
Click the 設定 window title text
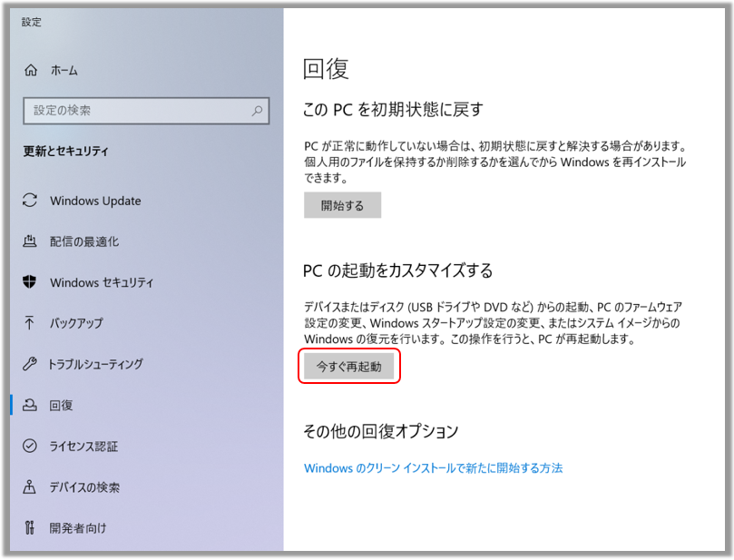click(x=32, y=22)
